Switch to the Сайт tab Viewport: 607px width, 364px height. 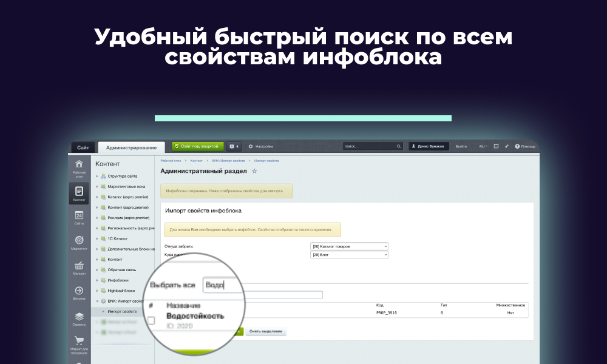[83, 147]
